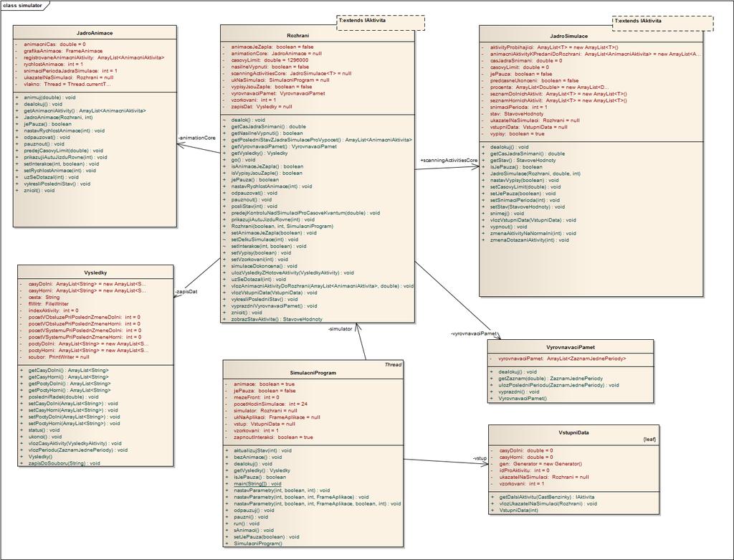Select the VstupniData class title
The image size is (734, 560).
point(574,432)
